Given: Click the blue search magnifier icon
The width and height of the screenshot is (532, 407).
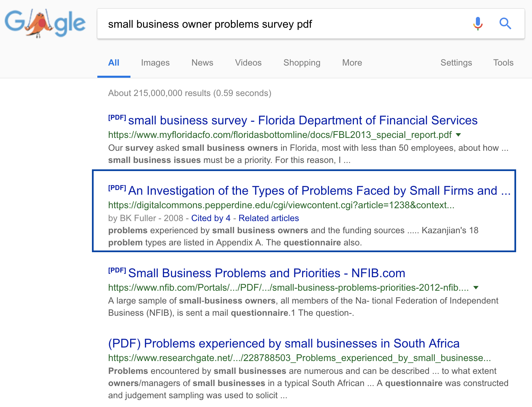Looking at the screenshot, I should point(505,24).
